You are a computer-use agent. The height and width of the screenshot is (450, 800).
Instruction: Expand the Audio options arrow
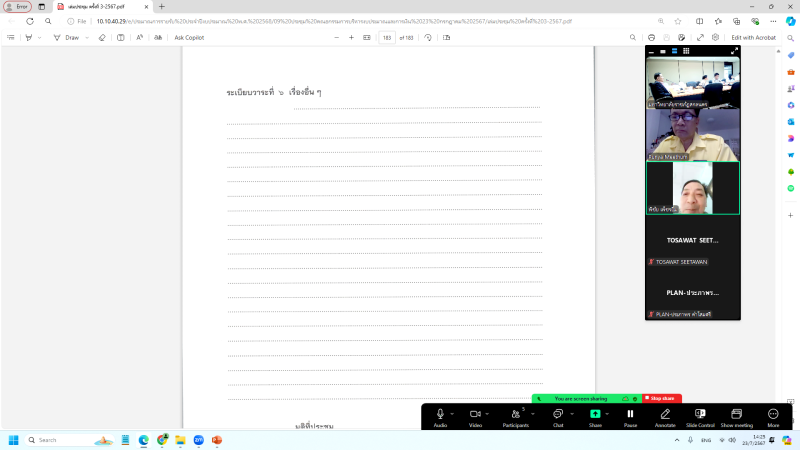pyautogui.click(x=452, y=413)
